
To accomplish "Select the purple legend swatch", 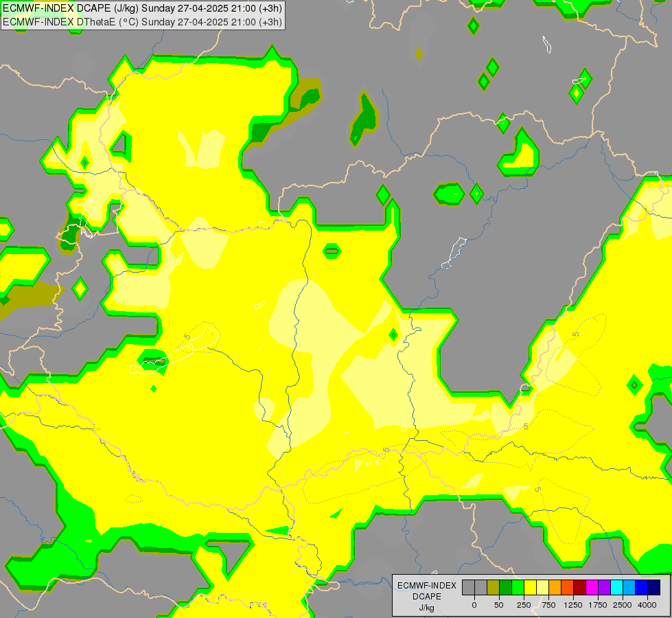I will pyautogui.click(x=604, y=587).
